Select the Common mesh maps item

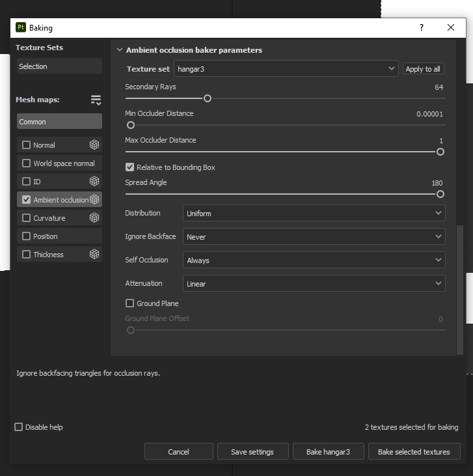[59, 121]
